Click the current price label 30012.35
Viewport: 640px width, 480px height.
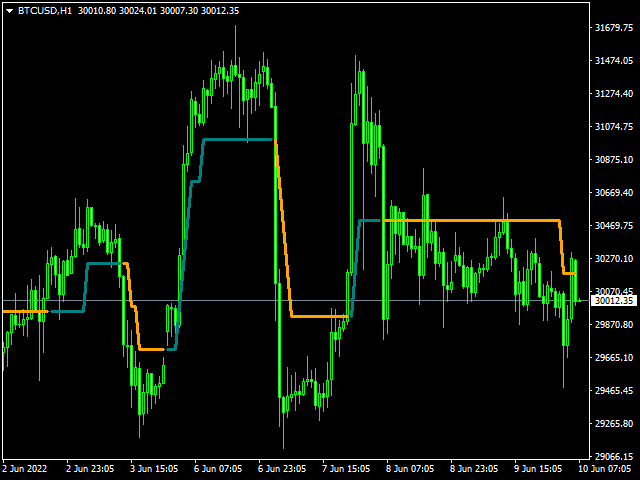[614, 301]
